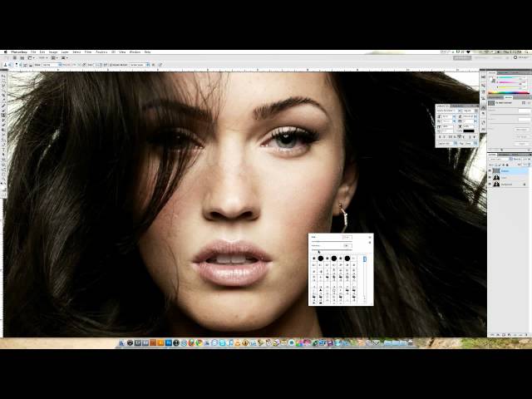Select the Eraser tool in the tools panel
Image resolution: width=532 pixels, height=399 pixels.
[3, 125]
